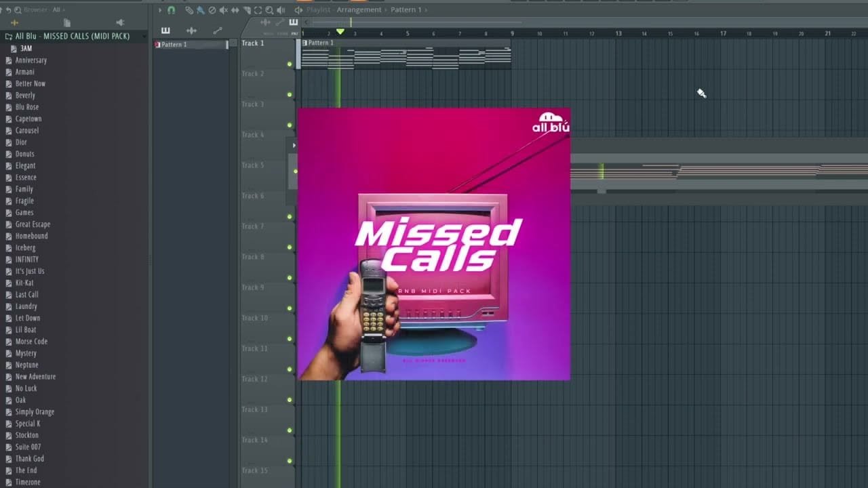Select the Playback preview speaker tool
The height and width of the screenshot is (488, 868).
tap(280, 9)
